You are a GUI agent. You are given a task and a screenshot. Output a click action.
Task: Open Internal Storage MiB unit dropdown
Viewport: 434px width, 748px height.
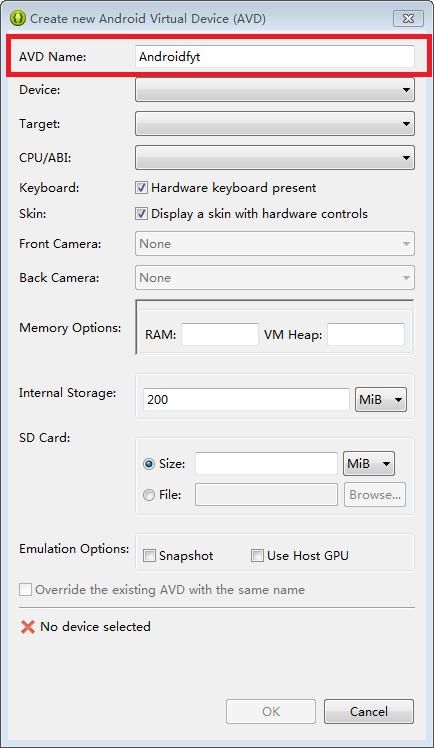(381, 399)
